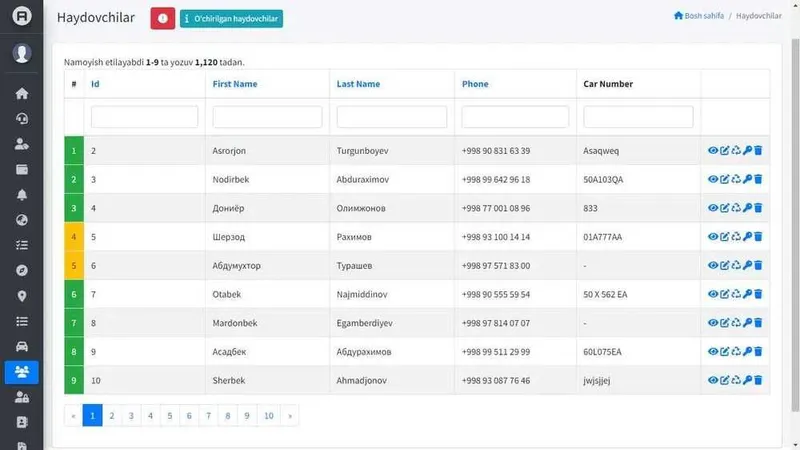The image size is (800, 450).
Task: Click the O'chirilgan haydovchilar button
Action: coord(231,19)
